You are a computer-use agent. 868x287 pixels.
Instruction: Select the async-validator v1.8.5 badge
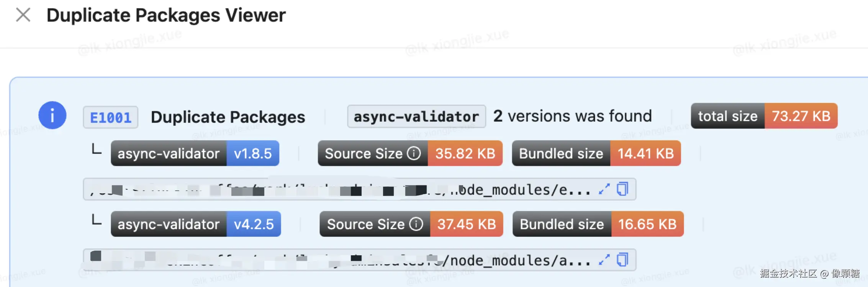click(195, 153)
